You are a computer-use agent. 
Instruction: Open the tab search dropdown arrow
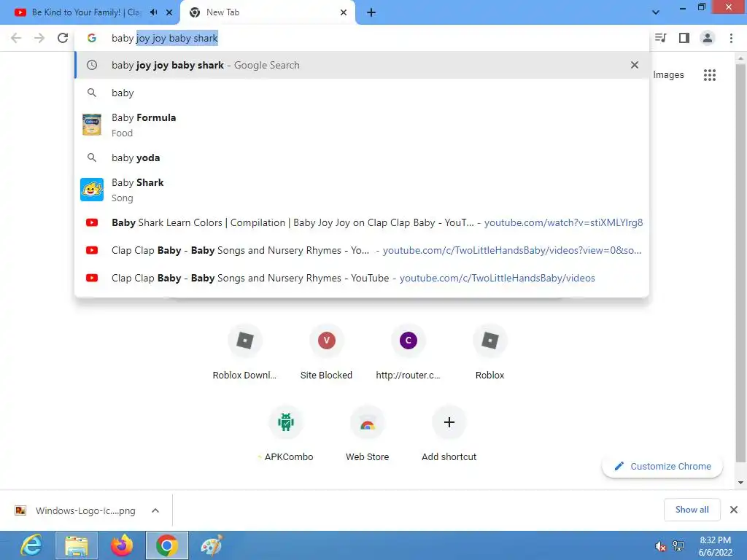click(656, 12)
